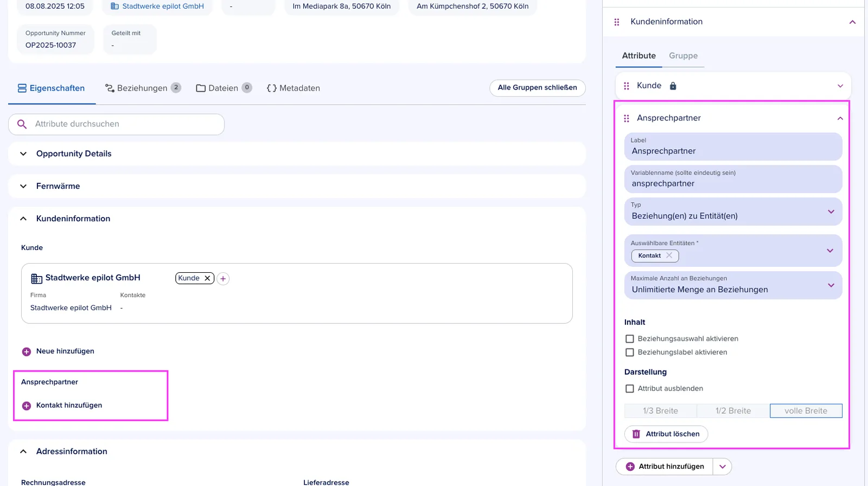Open the Metadaten tab
868x486 pixels.
[293, 88]
